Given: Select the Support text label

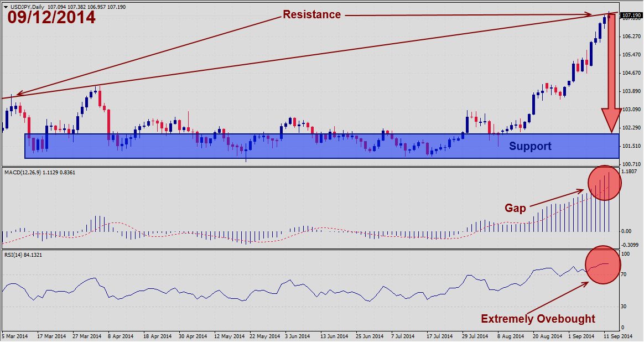Looking at the screenshot, I should click(529, 147).
